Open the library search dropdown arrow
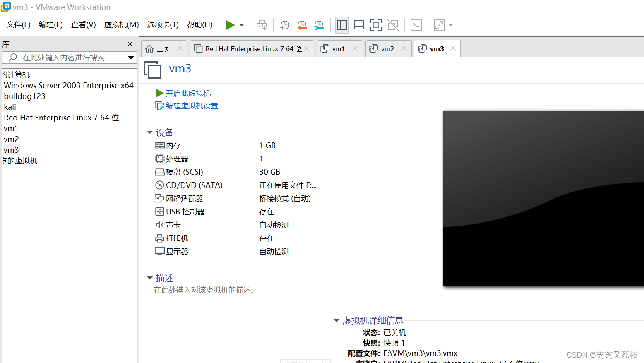Screen dimensions: 644x363 (131, 58)
